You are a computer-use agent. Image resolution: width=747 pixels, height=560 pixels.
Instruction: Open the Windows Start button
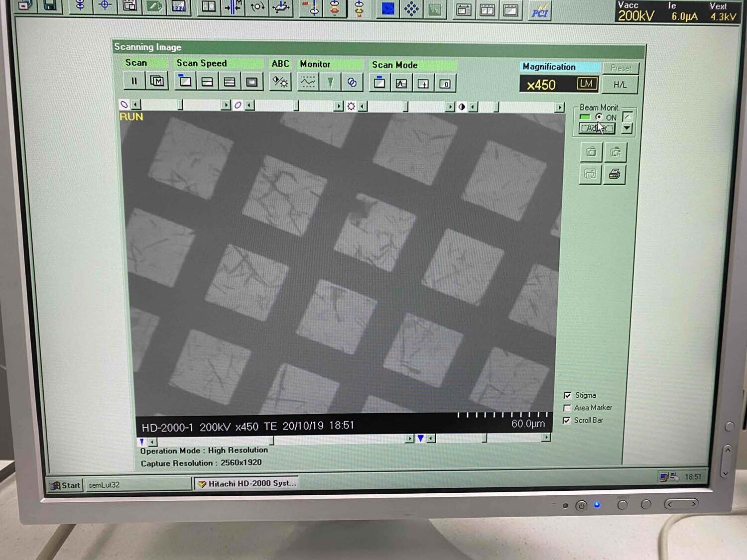pyautogui.click(x=65, y=485)
